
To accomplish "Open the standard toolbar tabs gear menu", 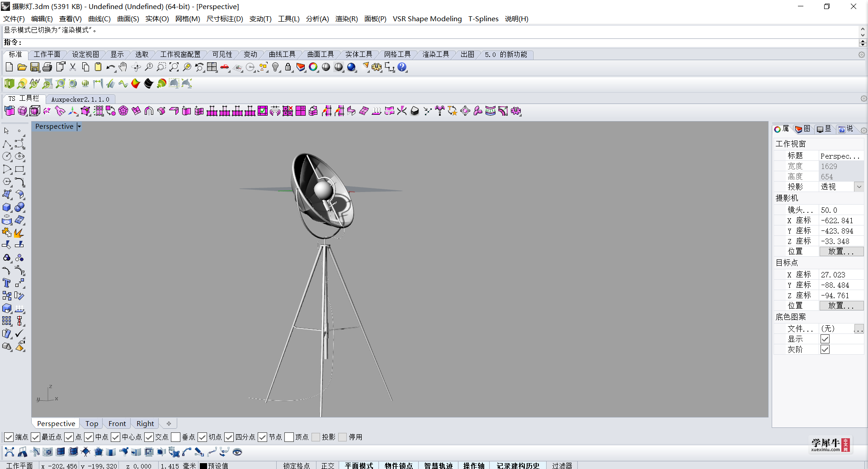I will coord(862,55).
